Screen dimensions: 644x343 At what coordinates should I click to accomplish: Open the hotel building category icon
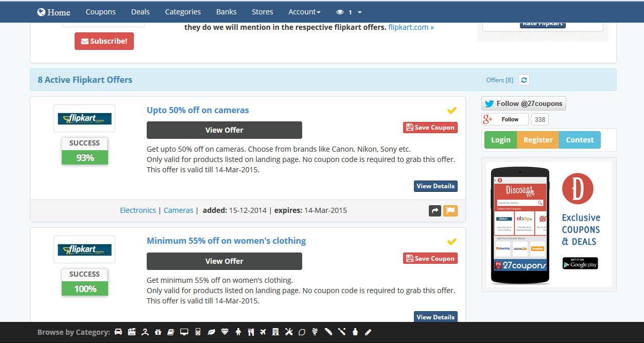(x=275, y=332)
